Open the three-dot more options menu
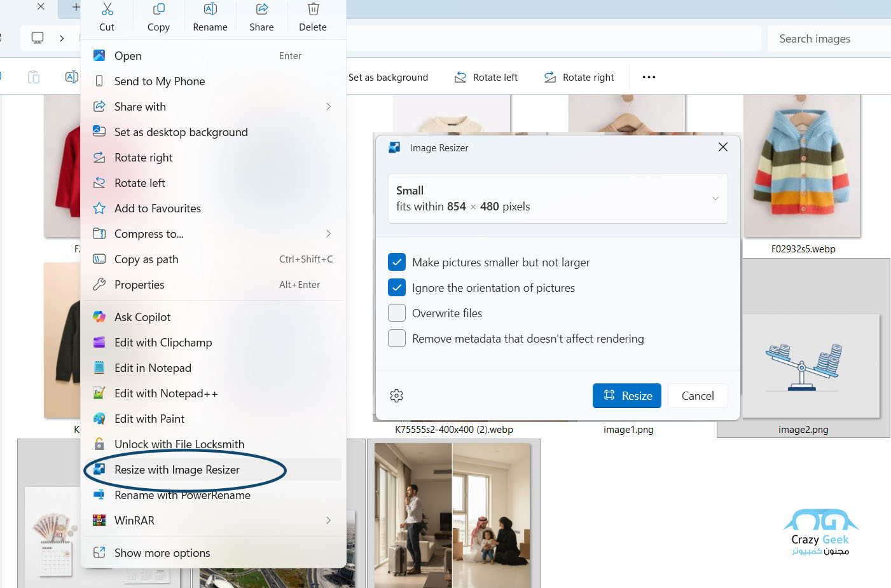 tap(649, 78)
